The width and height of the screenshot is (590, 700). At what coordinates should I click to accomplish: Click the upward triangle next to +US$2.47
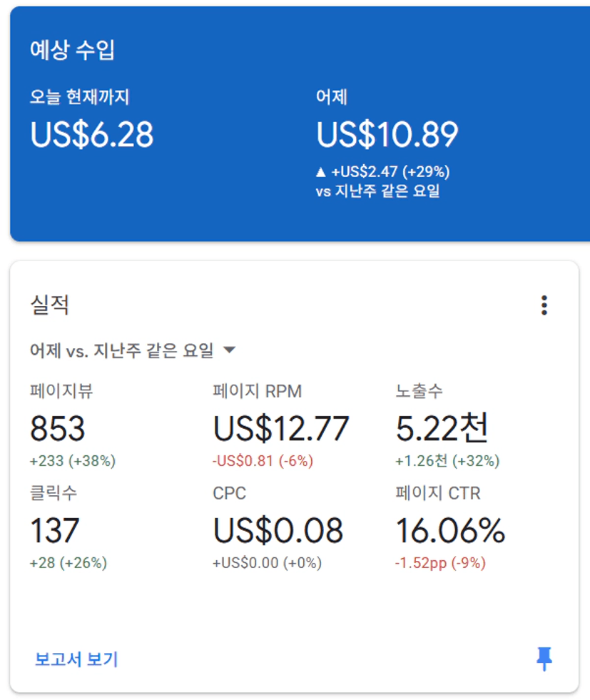coord(320,172)
